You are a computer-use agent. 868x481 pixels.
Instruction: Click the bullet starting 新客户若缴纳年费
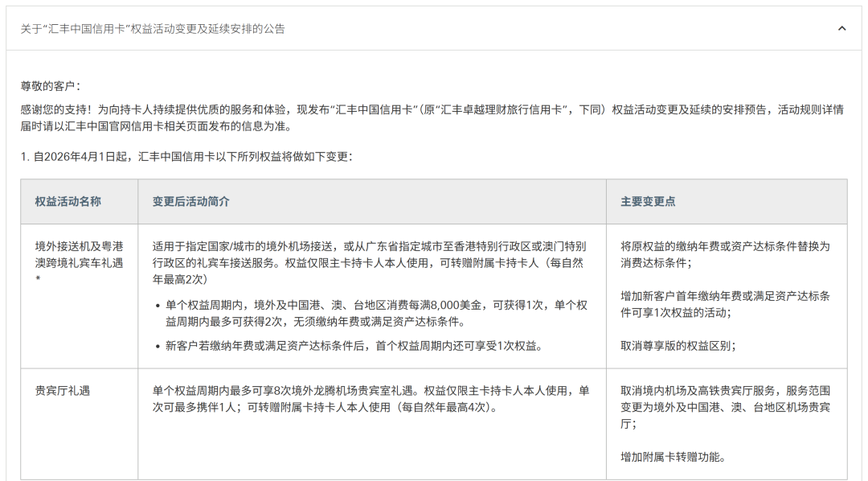(354, 347)
